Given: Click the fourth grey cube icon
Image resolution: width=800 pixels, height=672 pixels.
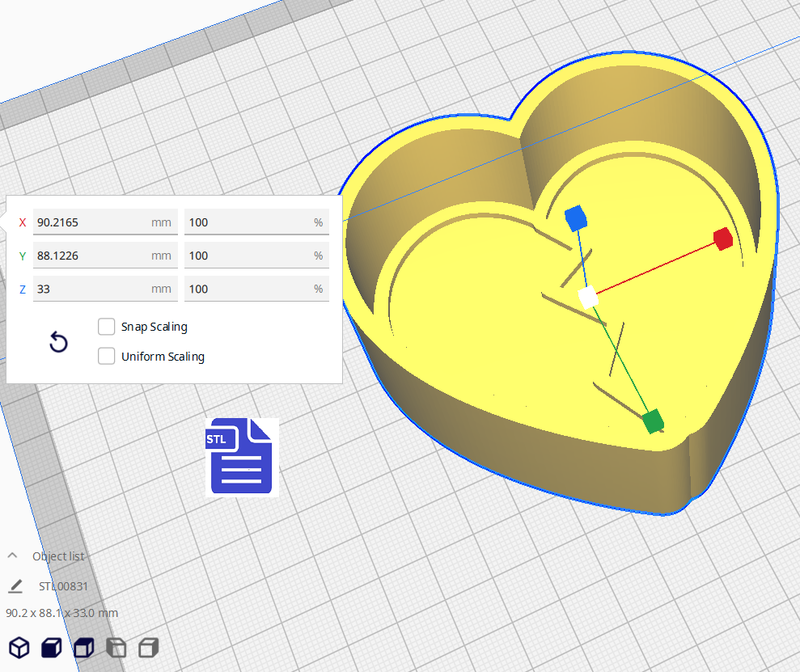Looking at the screenshot, I should (x=116, y=648).
